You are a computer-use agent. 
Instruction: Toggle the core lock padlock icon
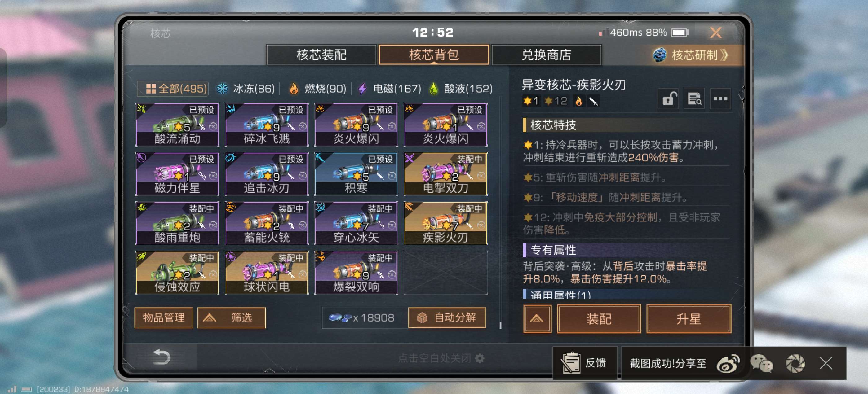point(669,99)
